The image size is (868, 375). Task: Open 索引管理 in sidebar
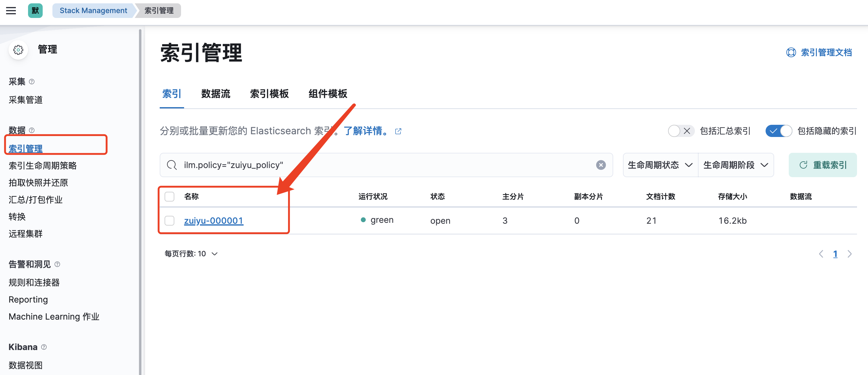coord(26,149)
